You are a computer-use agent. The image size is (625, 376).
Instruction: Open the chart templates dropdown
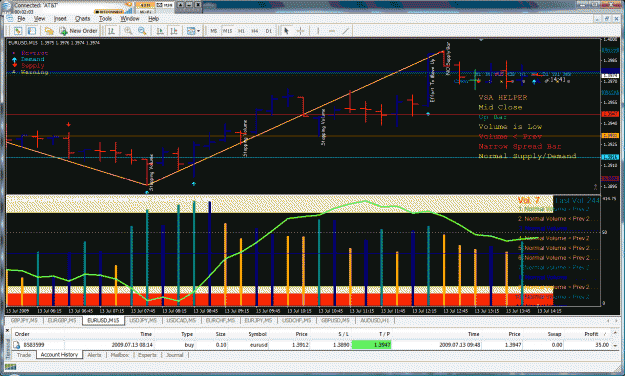coord(193,31)
